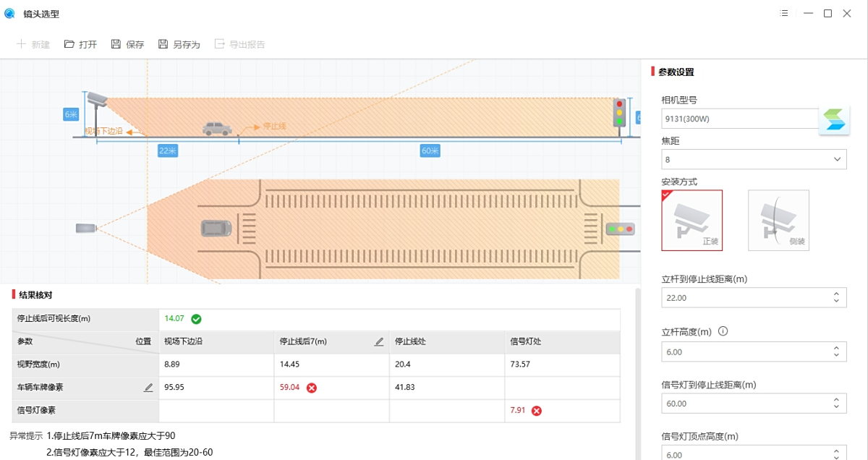The height and width of the screenshot is (460, 868).
Task: Click info icon next to 立杆高度(m)
Action: click(x=723, y=331)
